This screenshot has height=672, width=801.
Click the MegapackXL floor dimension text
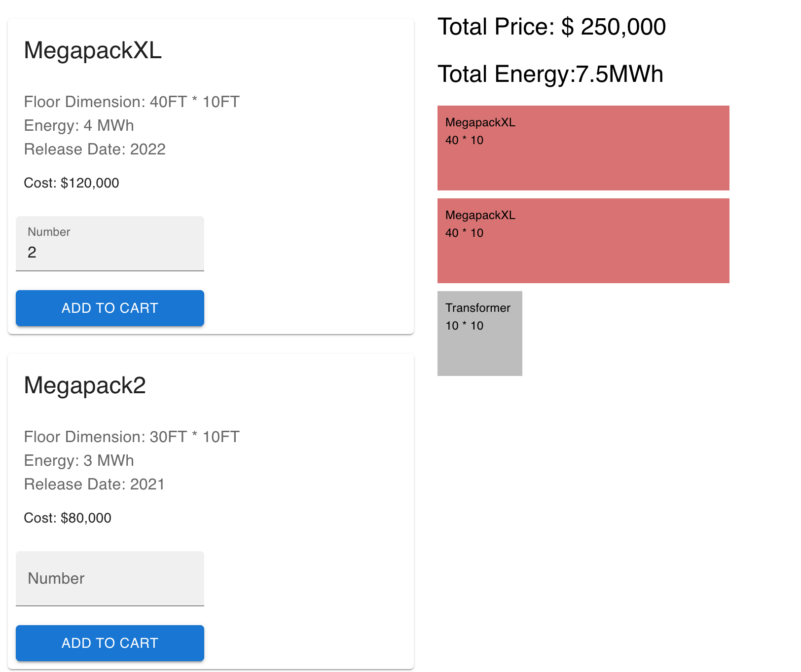coord(131,102)
